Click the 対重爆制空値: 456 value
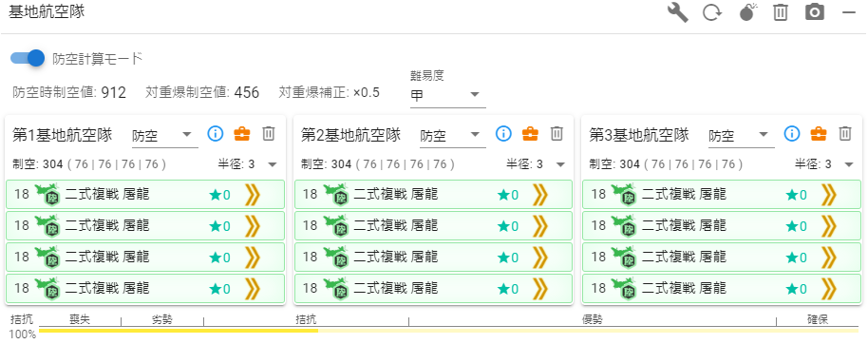 coord(202,92)
